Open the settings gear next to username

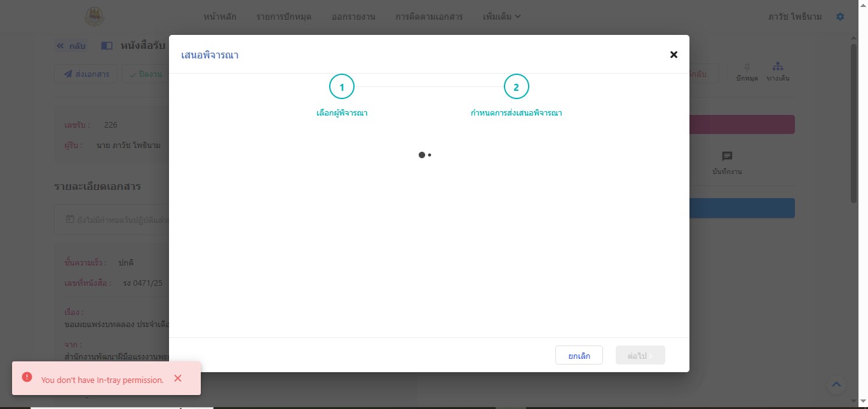[x=840, y=17]
